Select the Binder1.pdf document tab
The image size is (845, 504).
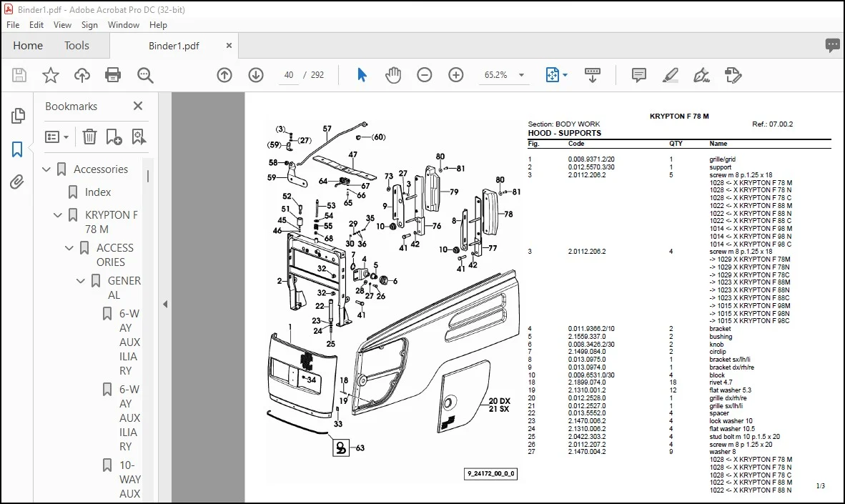pyautogui.click(x=174, y=46)
